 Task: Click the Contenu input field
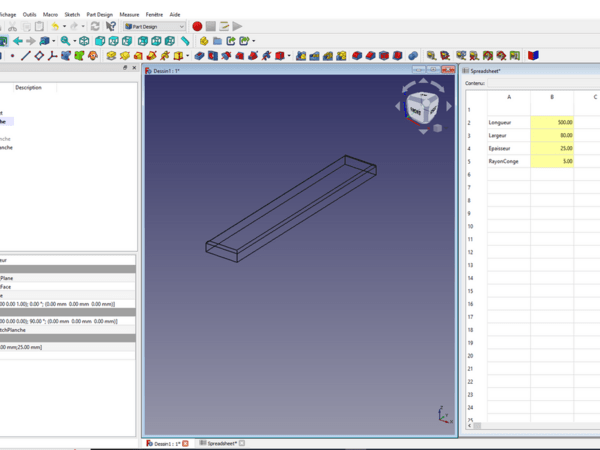tap(545, 84)
